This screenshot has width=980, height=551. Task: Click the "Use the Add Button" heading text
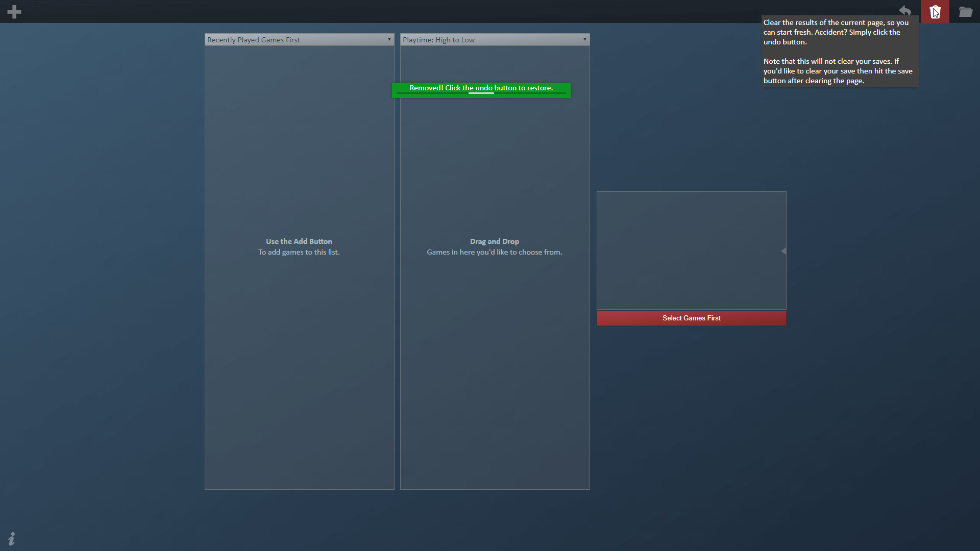(299, 241)
